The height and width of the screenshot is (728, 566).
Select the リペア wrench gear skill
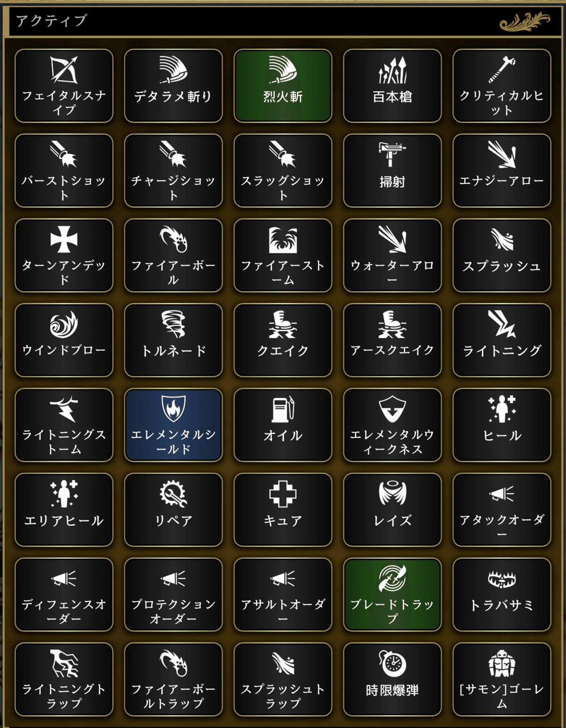pos(173,510)
